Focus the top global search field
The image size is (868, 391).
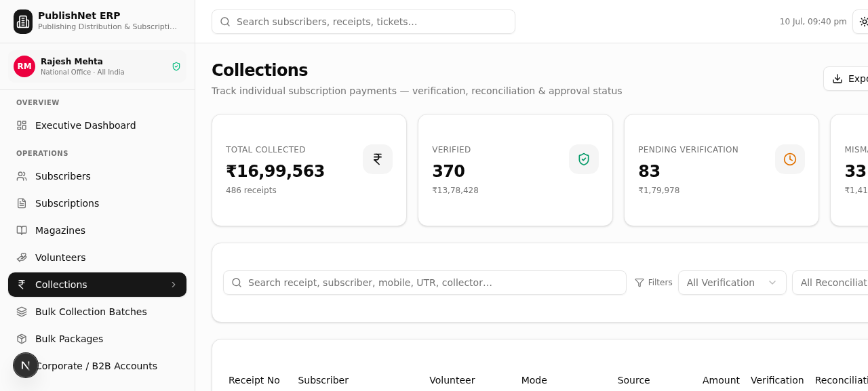(x=363, y=22)
